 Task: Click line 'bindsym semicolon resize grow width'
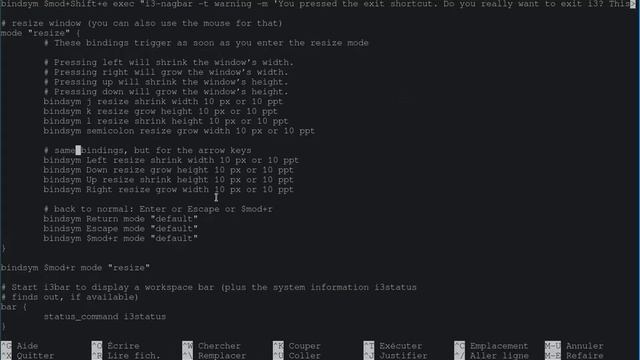(x=179, y=131)
